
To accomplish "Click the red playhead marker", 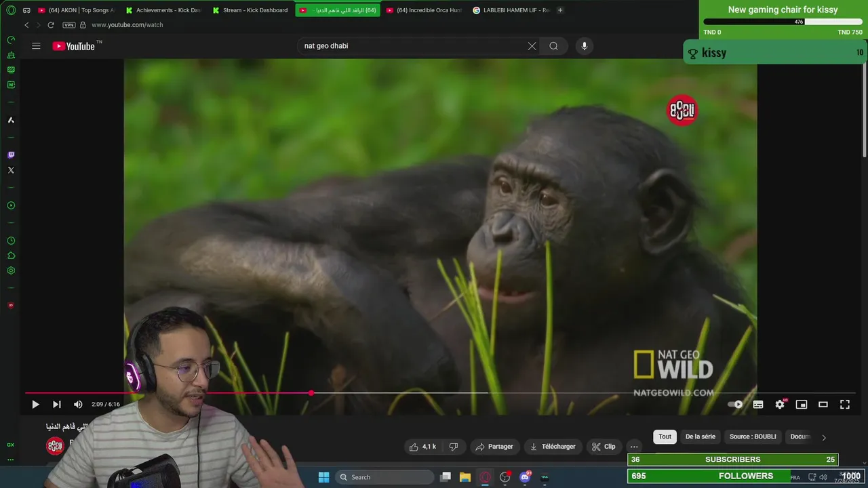I will (311, 393).
